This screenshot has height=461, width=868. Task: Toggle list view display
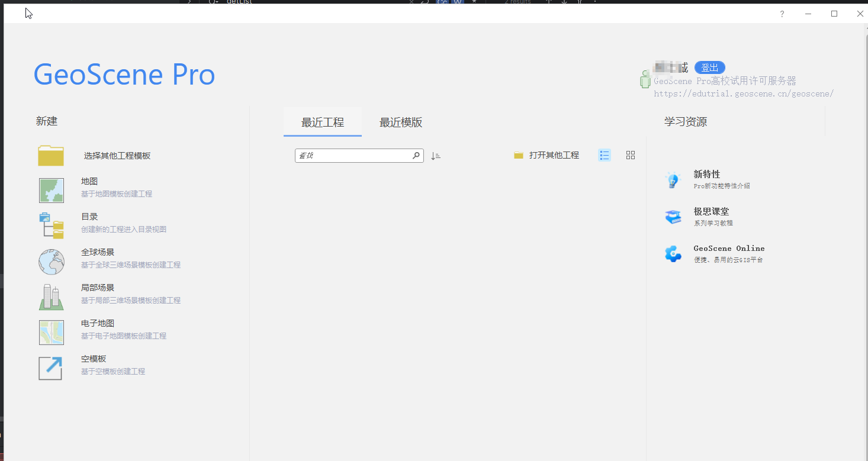605,155
